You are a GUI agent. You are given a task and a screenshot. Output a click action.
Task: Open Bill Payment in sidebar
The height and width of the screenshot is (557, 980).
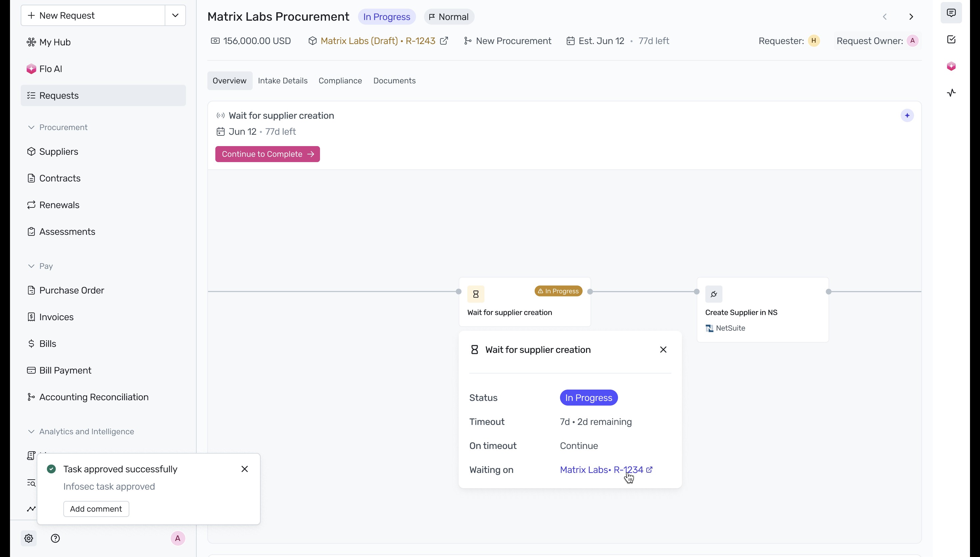[x=103, y=370]
